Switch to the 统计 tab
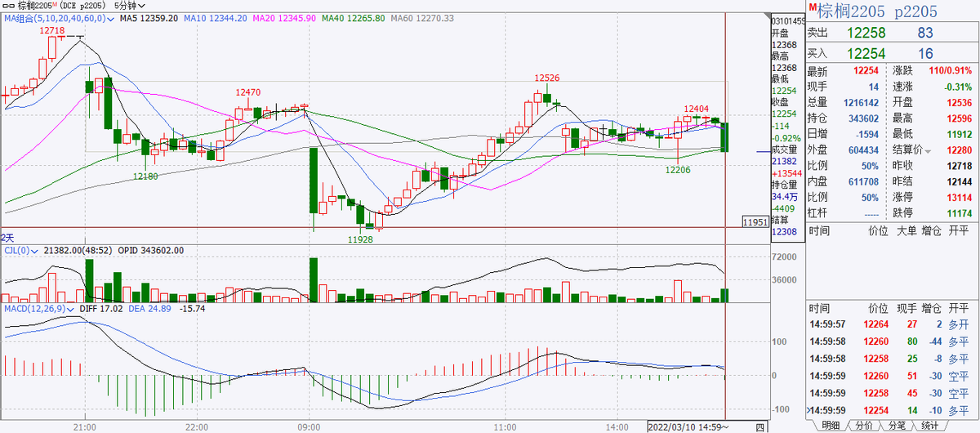The height and width of the screenshot is (433, 980). pos(929,425)
